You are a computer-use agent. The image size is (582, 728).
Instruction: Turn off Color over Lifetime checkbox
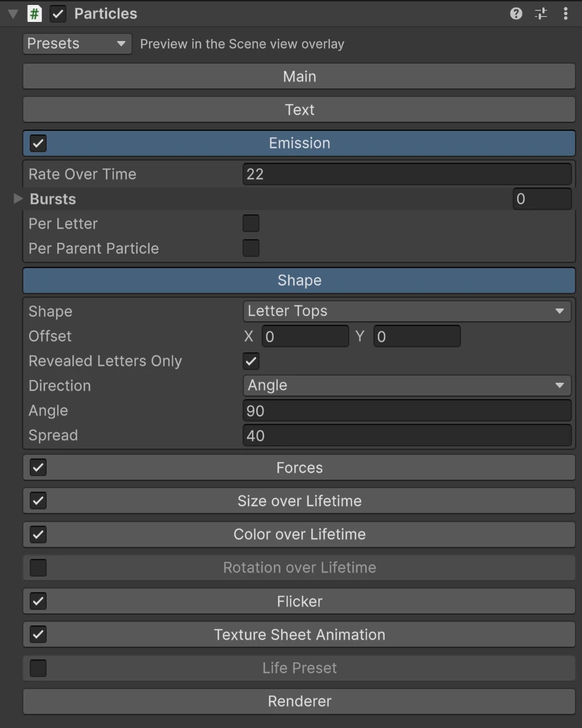(x=38, y=534)
